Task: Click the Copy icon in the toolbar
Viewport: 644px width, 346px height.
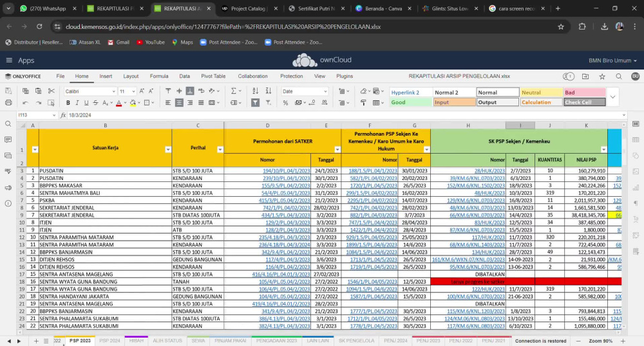Action: 26,91
